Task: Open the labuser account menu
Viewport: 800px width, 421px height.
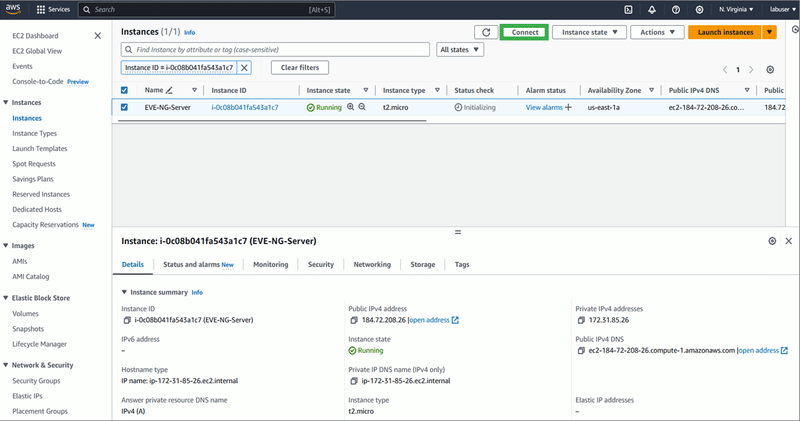Action: 783,9
